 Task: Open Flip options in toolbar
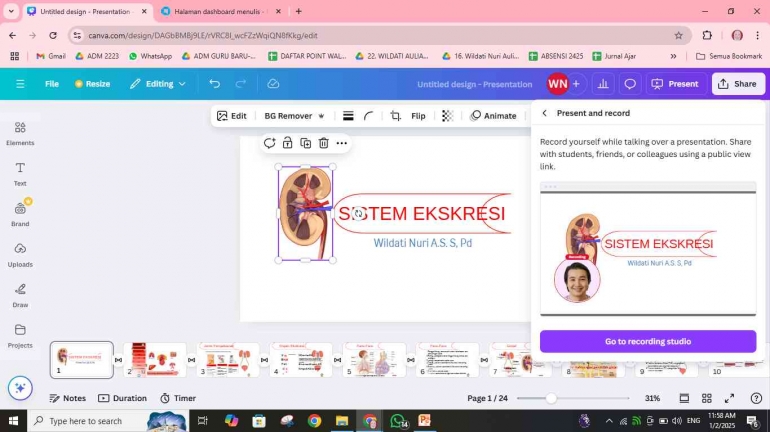coord(418,116)
